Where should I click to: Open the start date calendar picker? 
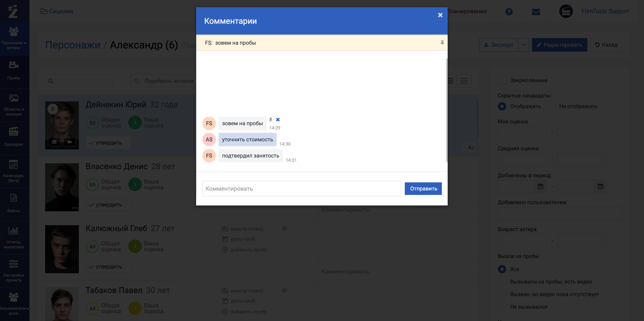[x=540, y=186]
